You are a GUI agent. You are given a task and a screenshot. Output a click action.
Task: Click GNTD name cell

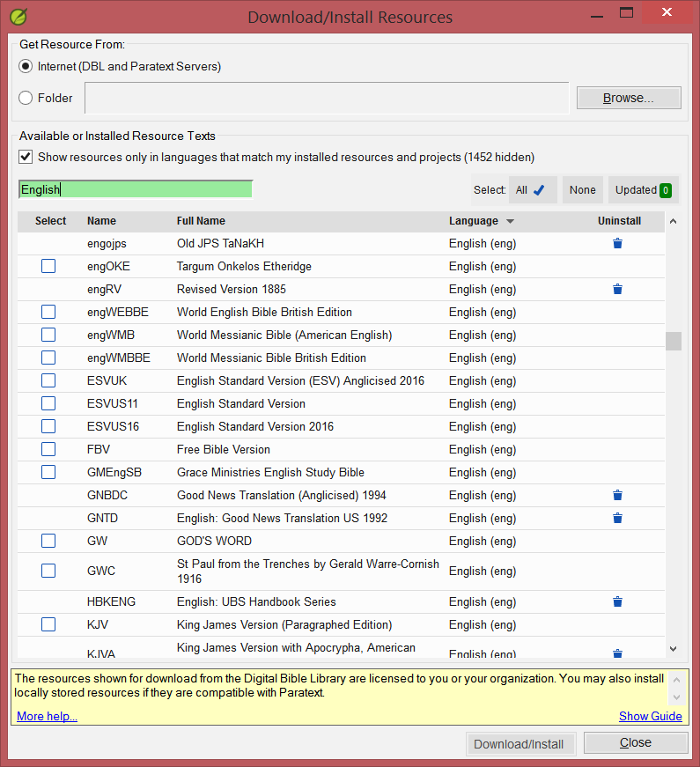pyautogui.click(x=102, y=518)
